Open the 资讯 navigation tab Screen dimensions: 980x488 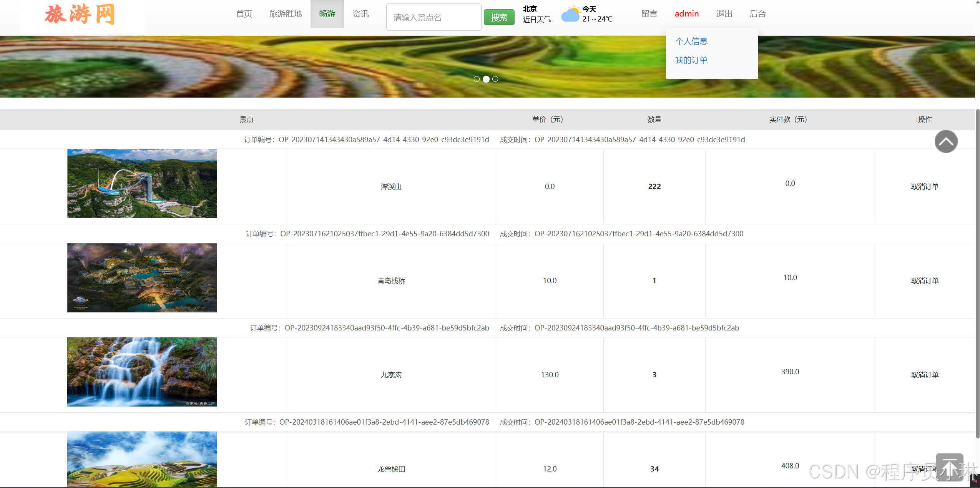pos(360,14)
